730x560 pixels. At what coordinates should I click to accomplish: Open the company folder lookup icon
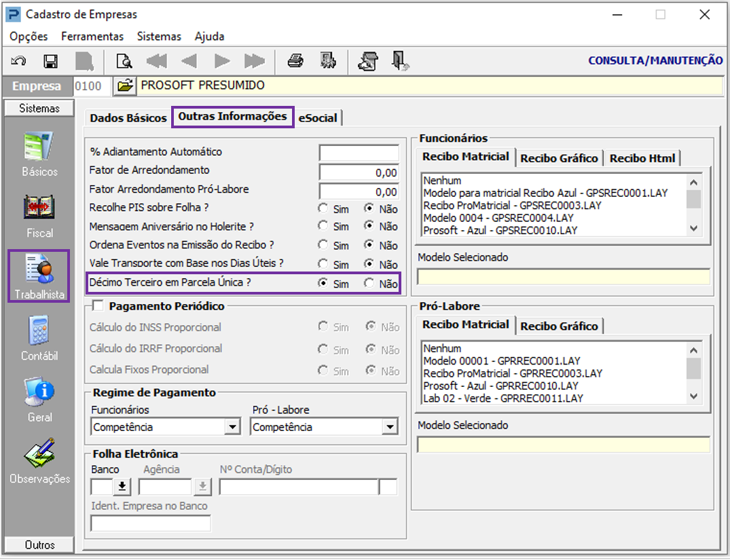click(125, 86)
